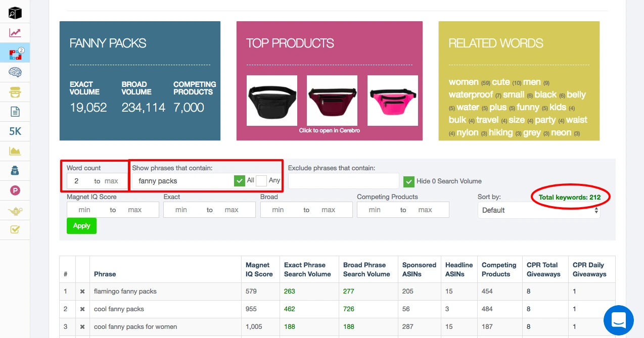This screenshot has height=338, width=644.
Task: Click the CPR Daily Giveaways column header
Action: 589,269
